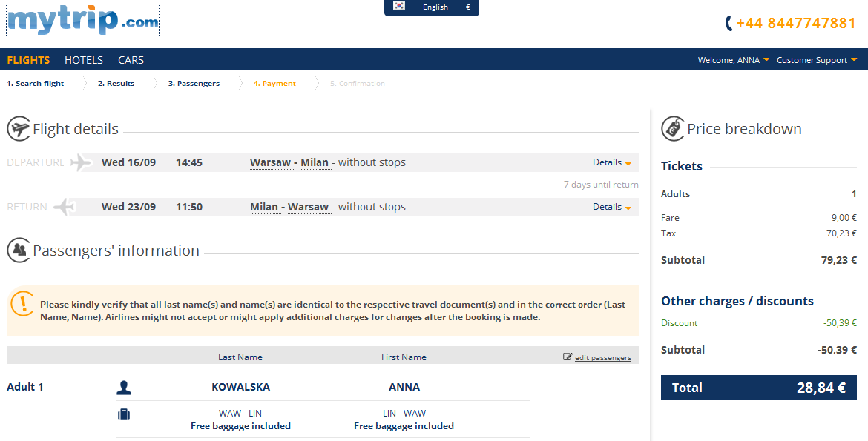The image size is (868, 441).
Task: Click the disabled 5. Confirmation step
Action: (357, 84)
